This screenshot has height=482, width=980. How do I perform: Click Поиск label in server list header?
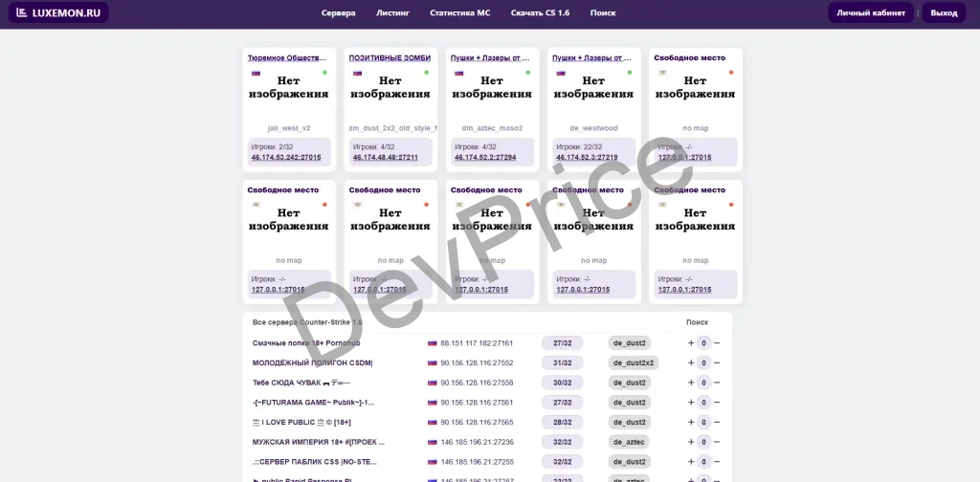tap(698, 322)
